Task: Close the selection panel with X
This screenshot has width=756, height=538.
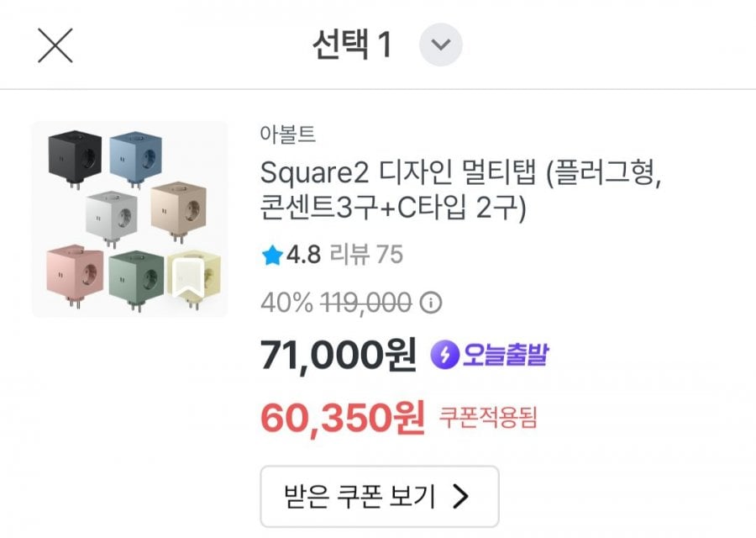Action: click(55, 45)
